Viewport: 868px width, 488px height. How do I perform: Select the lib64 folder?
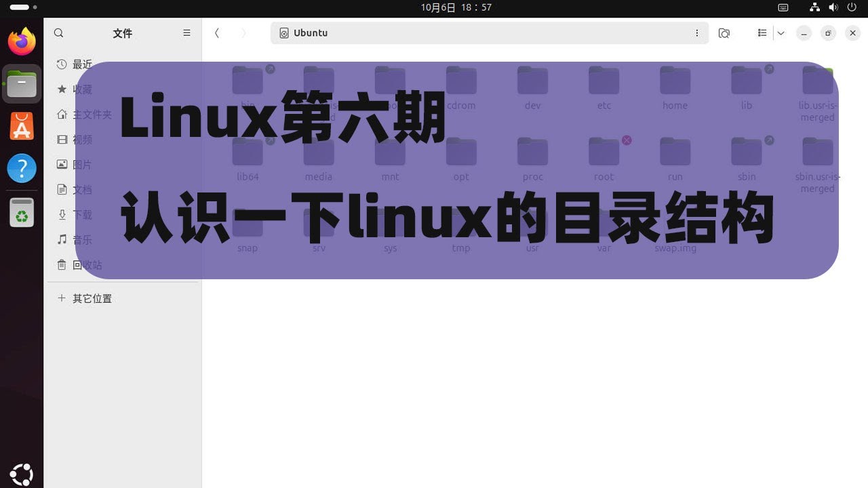[x=248, y=160]
